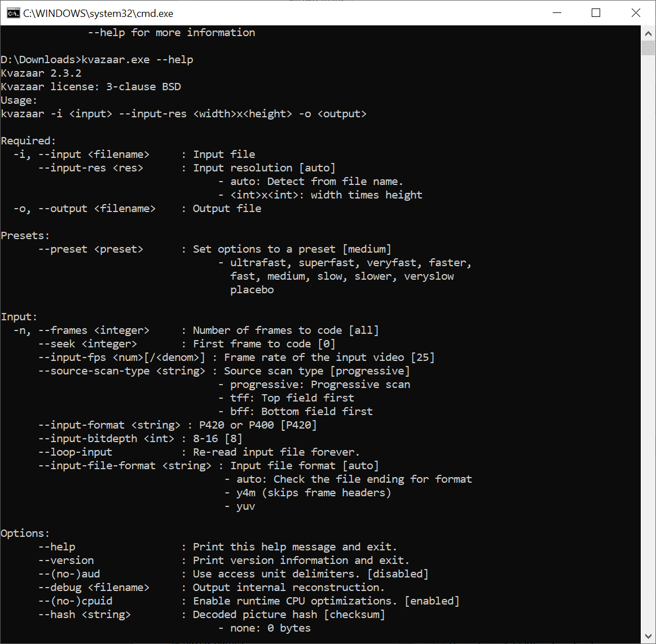Image resolution: width=656 pixels, height=644 pixels.
Task: Click 'progressive: Progressive scan' text
Action: coord(320,384)
